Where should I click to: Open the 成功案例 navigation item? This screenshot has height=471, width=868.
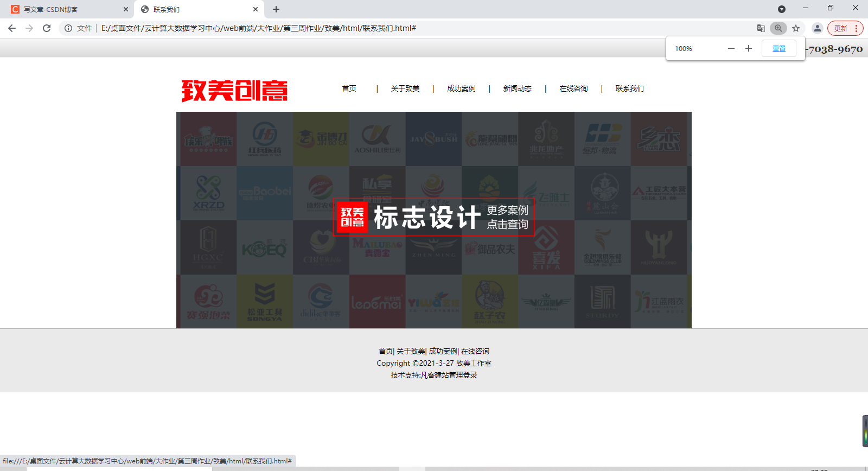point(461,88)
